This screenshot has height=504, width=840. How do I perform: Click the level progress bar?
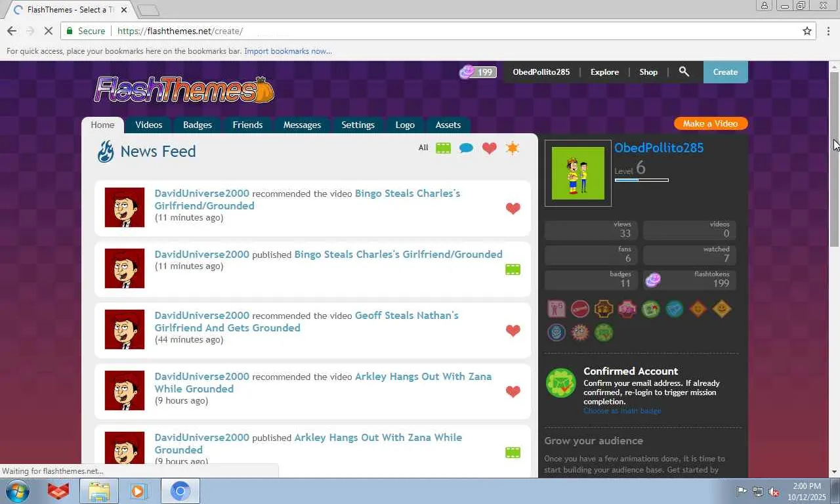click(x=641, y=180)
